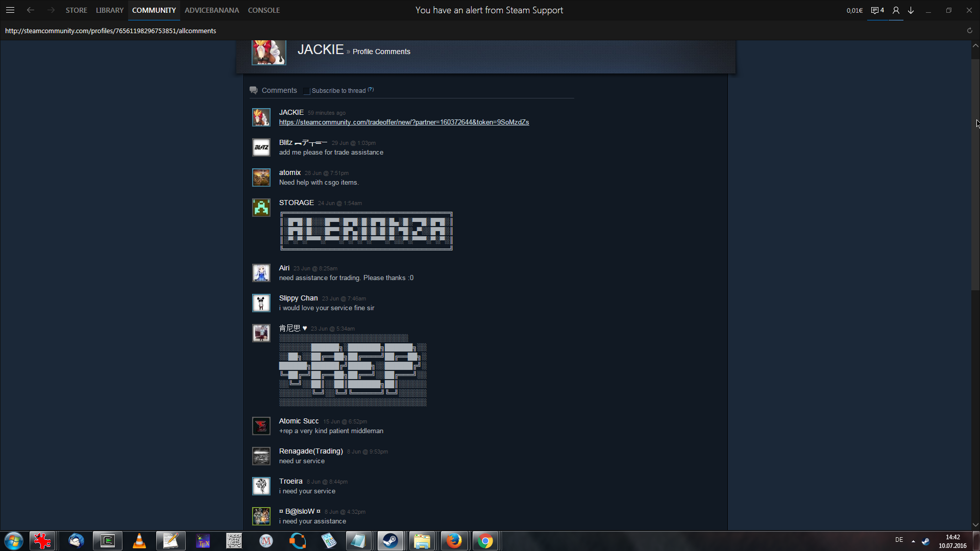
Task: Open Atomic Succ's profile name
Action: tap(299, 421)
